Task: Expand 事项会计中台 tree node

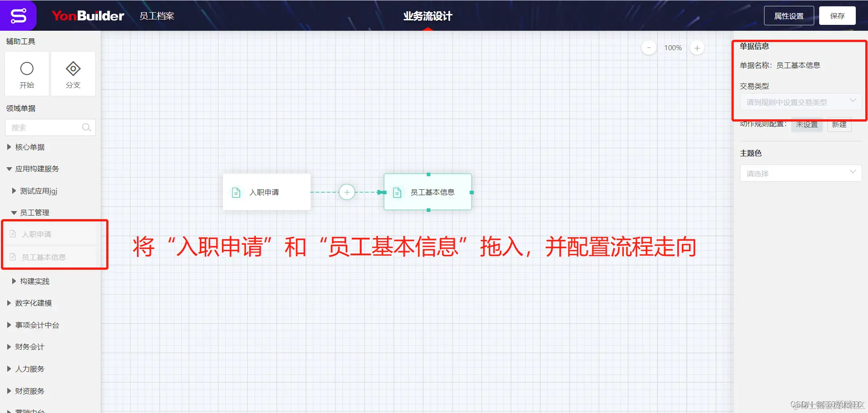Action: coord(9,325)
